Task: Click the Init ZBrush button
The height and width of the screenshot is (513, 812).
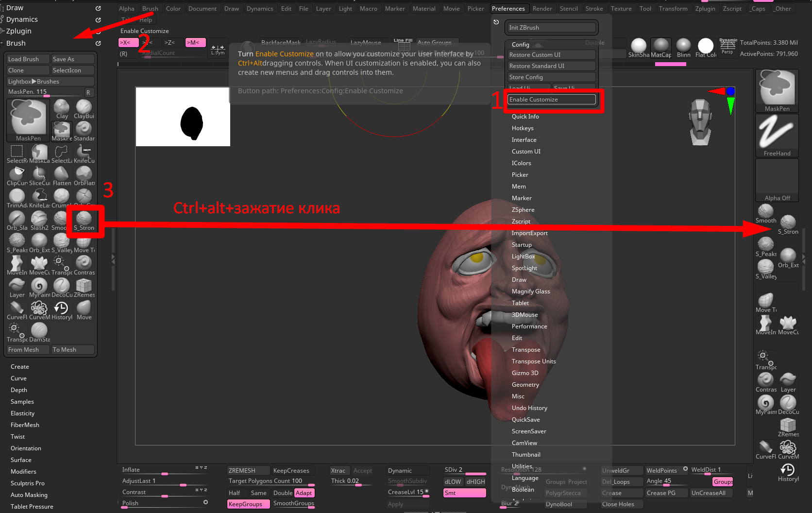Action: pos(552,28)
